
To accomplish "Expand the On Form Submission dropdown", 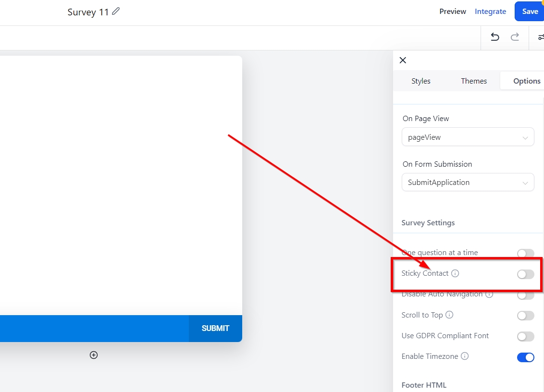I will point(468,183).
